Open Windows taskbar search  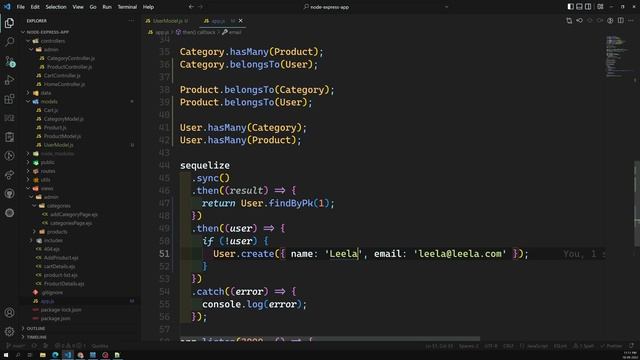(18, 355)
